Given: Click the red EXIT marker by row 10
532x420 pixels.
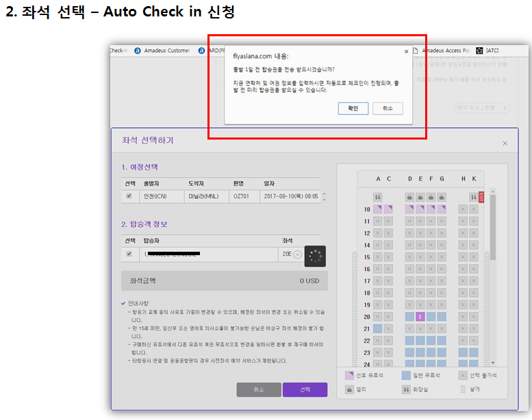Looking at the screenshot, I should [x=481, y=197].
